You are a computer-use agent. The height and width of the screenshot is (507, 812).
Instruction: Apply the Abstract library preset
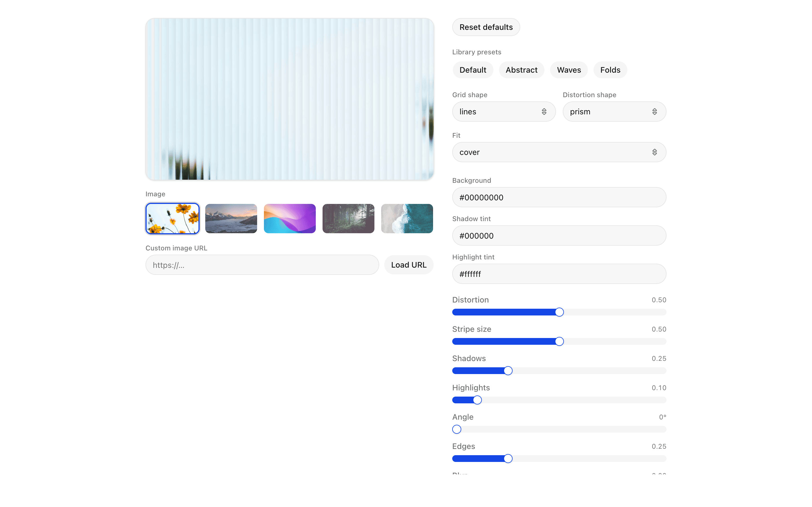521,70
